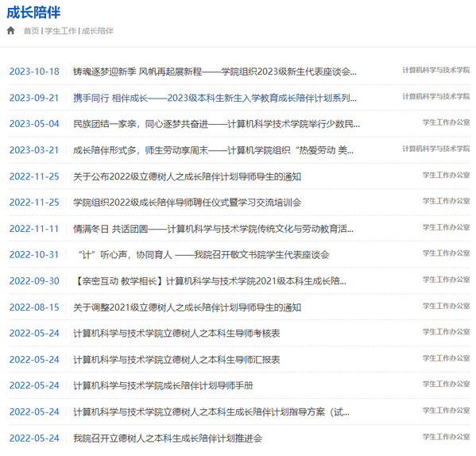476x456 pixels.
Task: Open 关于调整2021级立德树人 notice
Action: pos(187,307)
